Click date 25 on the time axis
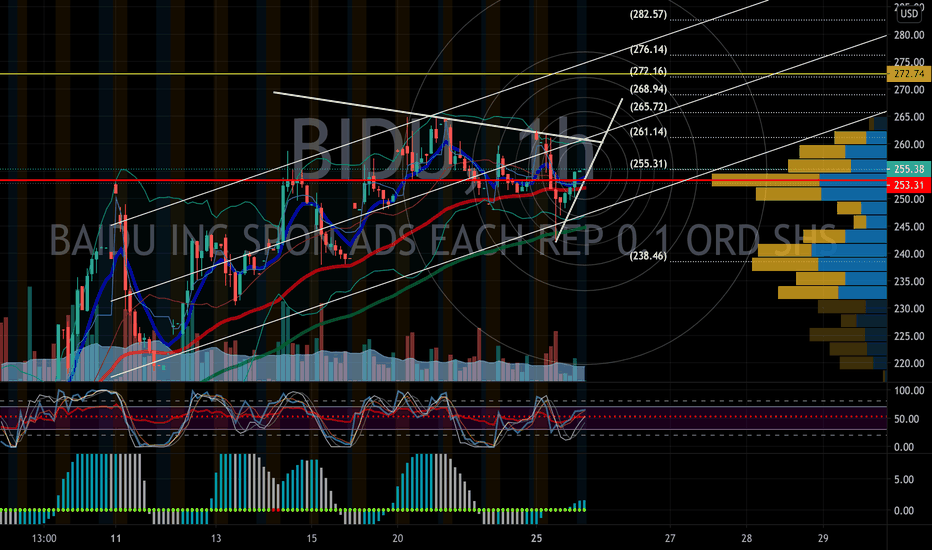The image size is (932, 550). pos(537,539)
